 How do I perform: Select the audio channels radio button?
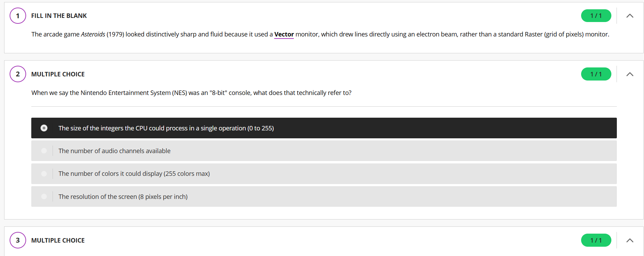(44, 151)
